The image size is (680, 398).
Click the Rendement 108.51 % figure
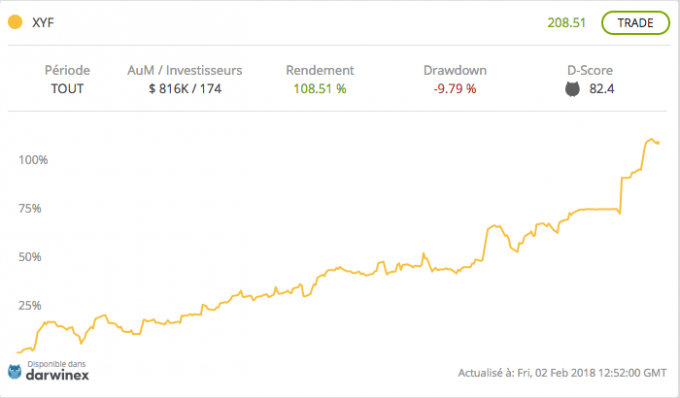[x=320, y=88]
